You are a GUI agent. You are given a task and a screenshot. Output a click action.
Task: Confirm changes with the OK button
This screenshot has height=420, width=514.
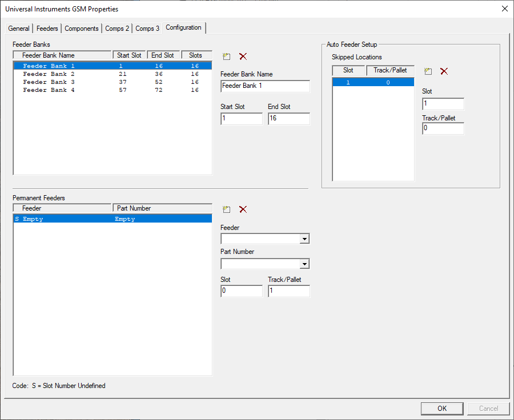442,408
